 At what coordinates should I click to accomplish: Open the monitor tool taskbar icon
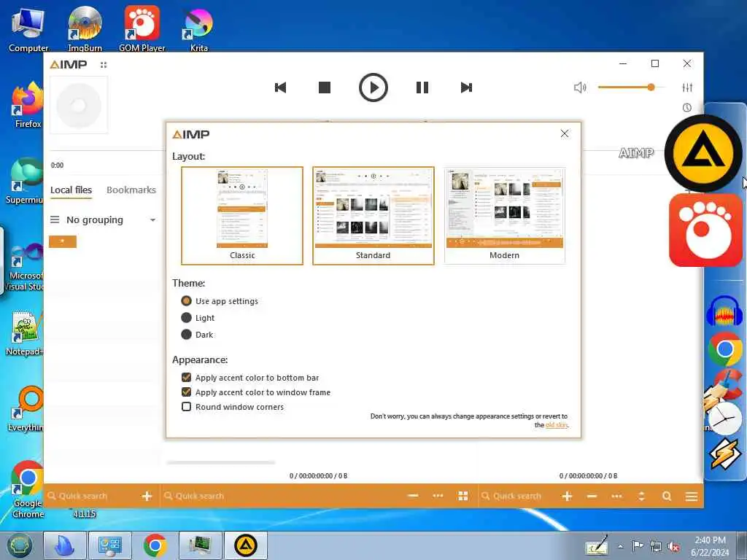pyautogui.click(x=200, y=545)
